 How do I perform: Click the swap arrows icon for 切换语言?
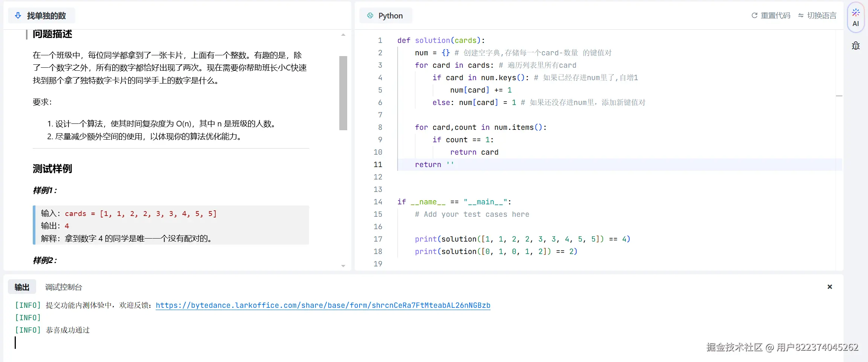pyautogui.click(x=801, y=15)
